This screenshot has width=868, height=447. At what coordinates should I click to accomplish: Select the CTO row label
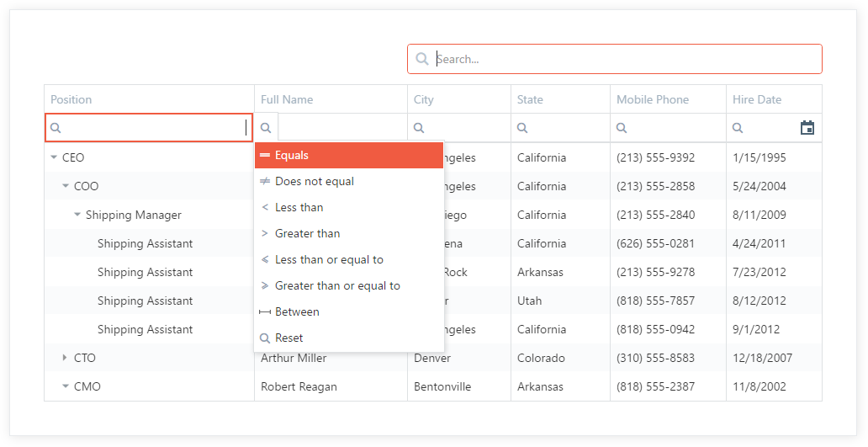(x=85, y=358)
